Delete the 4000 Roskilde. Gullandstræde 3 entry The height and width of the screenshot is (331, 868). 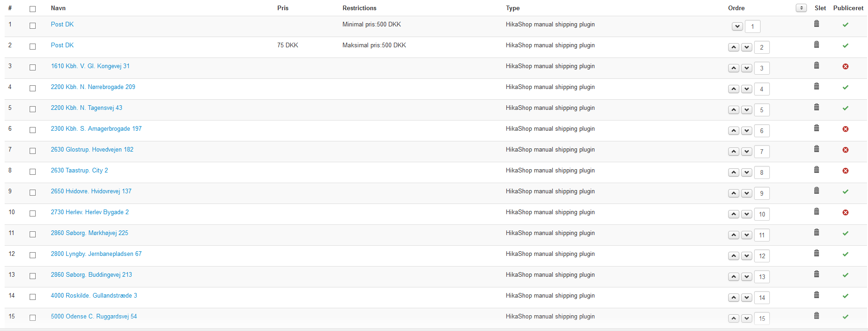click(x=817, y=295)
